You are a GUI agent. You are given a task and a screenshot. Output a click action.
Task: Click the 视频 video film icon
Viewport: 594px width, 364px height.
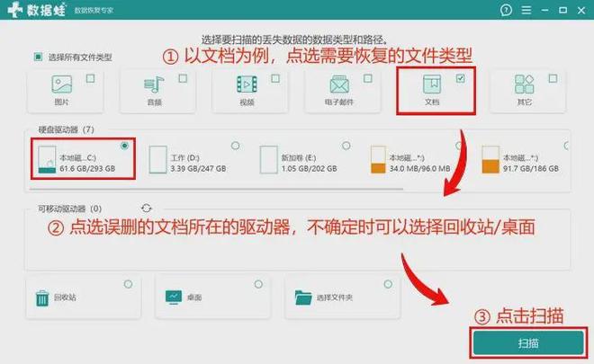tap(247, 84)
